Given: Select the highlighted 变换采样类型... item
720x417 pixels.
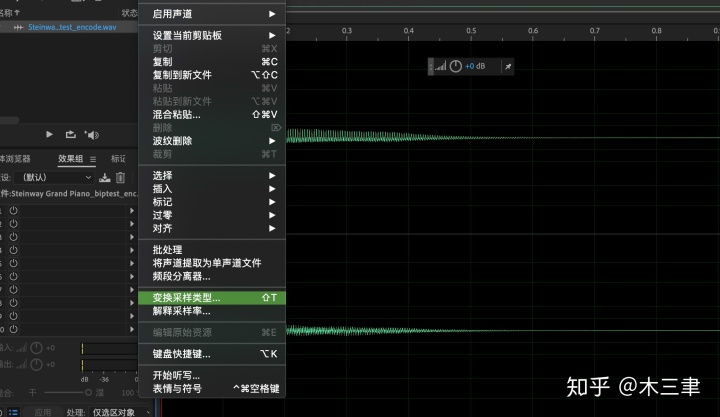Looking at the screenshot, I should [212, 298].
